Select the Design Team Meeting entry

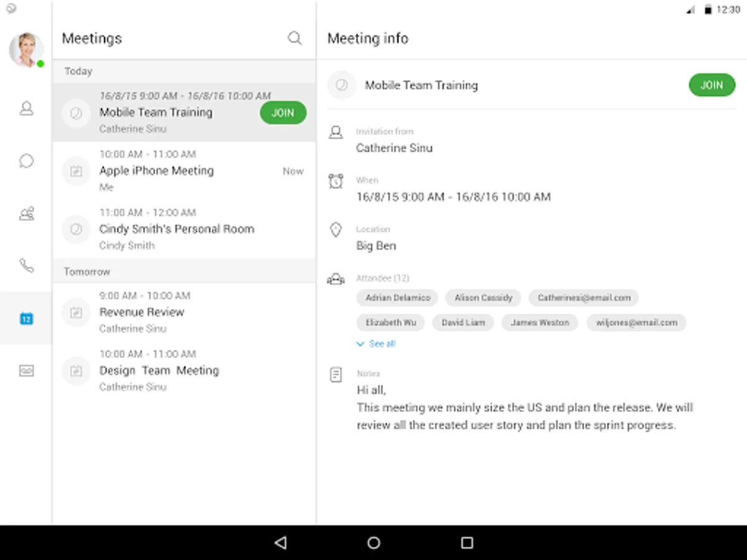pos(184,371)
